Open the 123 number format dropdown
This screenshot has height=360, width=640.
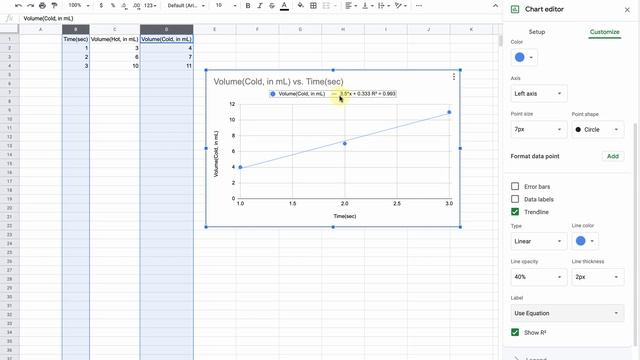pyautogui.click(x=150, y=6)
